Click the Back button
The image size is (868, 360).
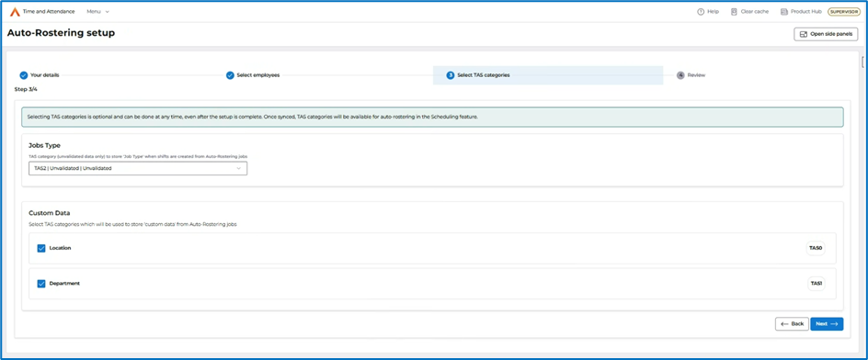pos(792,324)
